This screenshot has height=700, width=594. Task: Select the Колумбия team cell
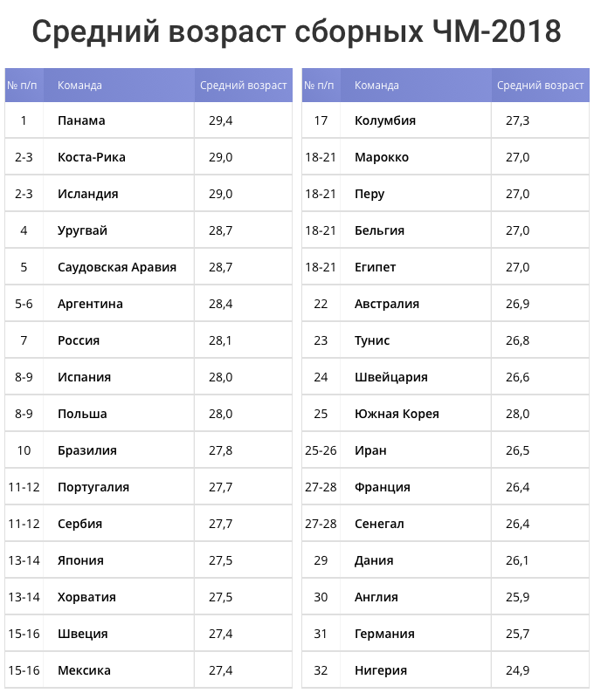385,120
